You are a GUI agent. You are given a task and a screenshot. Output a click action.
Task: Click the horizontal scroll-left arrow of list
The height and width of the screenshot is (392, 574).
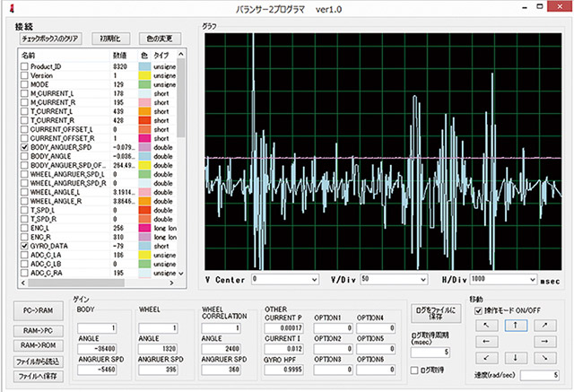(23, 283)
